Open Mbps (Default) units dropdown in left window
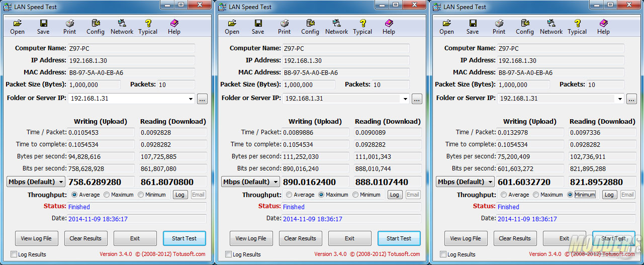644x265 pixels. [36, 182]
